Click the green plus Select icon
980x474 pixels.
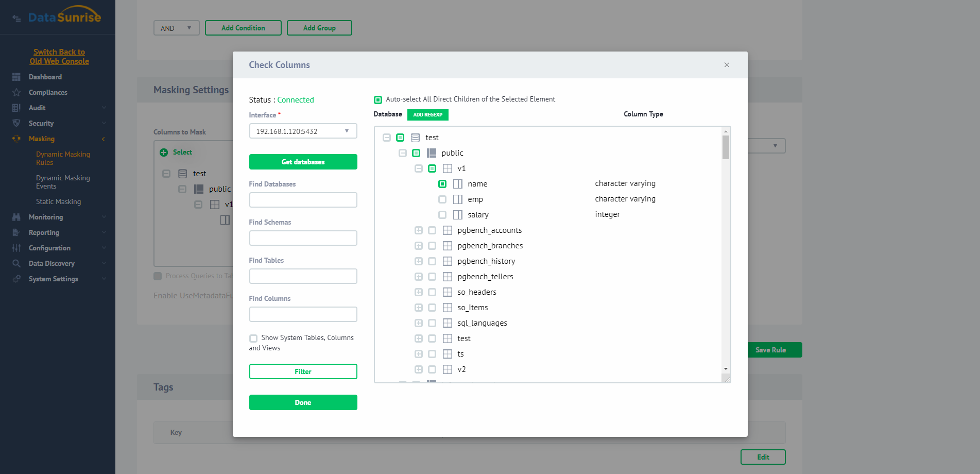pyautogui.click(x=164, y=153)
